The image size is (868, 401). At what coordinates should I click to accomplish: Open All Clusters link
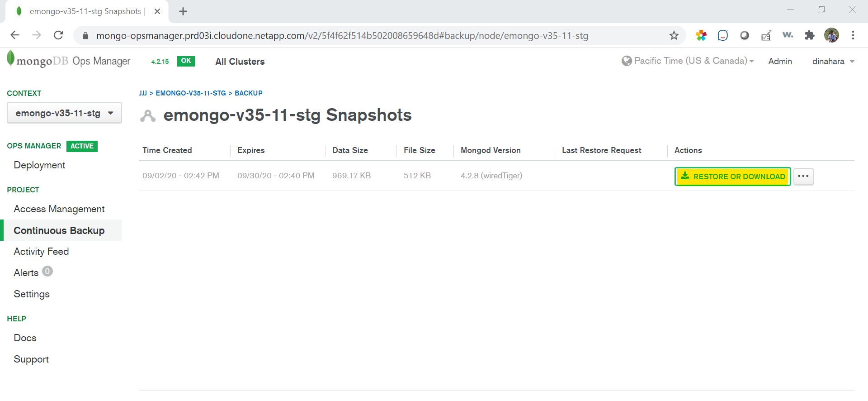tap(240, 62)
